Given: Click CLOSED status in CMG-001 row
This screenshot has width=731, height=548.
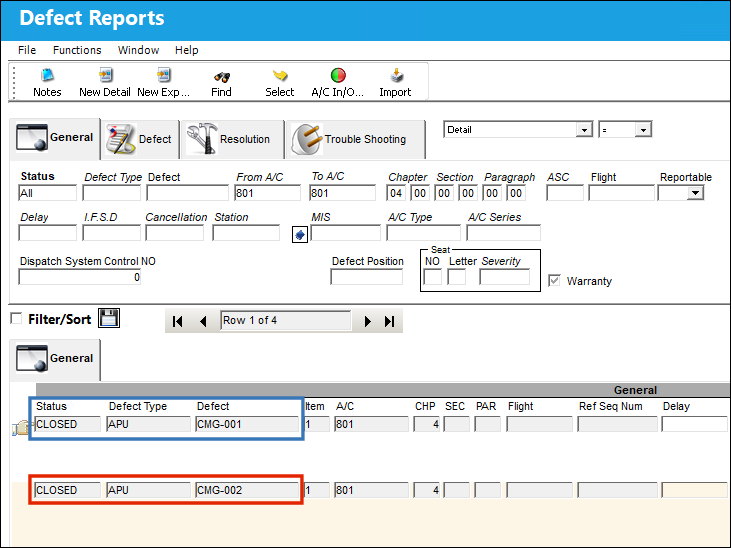Looking at the screenshot, I should pyautogui.click(x=67, y=424).
